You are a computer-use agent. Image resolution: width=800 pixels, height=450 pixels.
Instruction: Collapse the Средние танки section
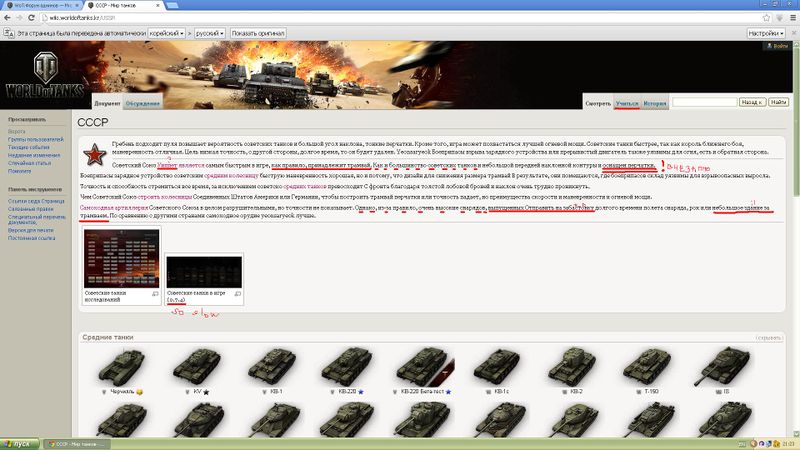(x=768, y=338)
